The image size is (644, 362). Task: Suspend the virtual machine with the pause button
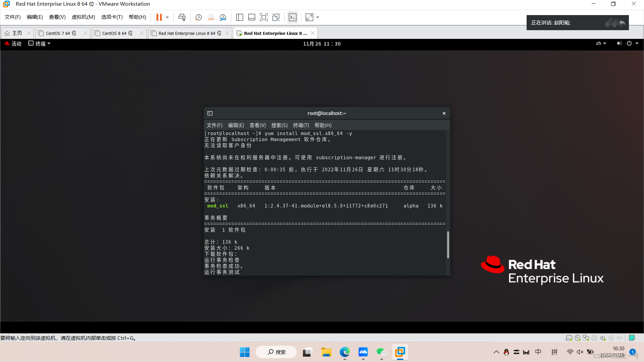[x=158, y=17]
